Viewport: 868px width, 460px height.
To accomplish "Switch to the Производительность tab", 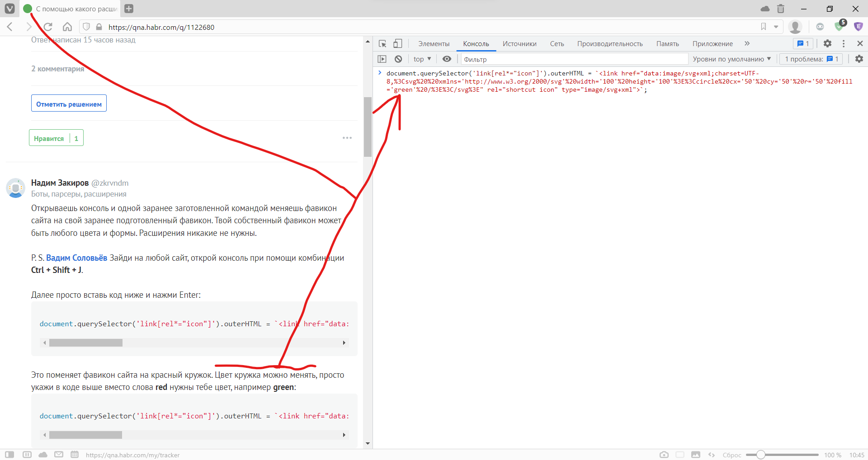I will [610, 44].
